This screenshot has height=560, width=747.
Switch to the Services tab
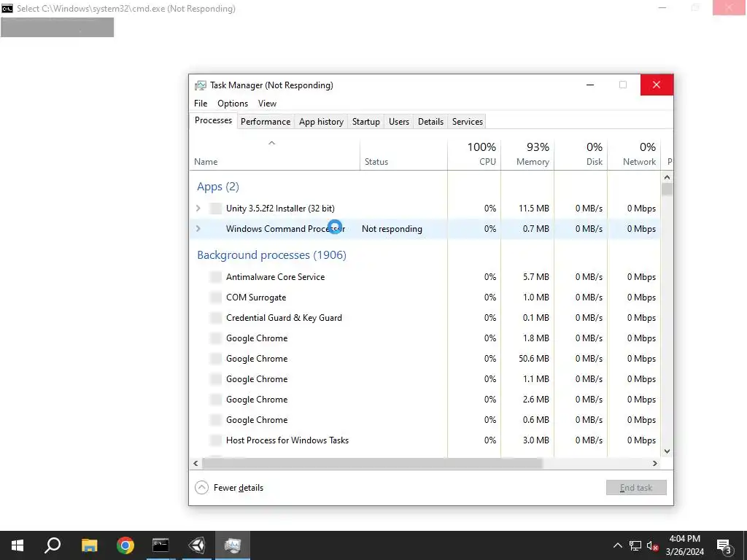point(468,122)
